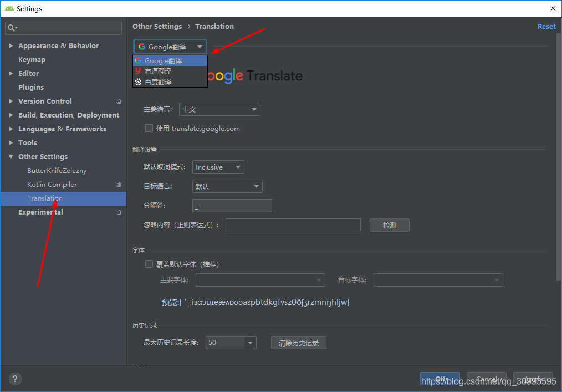Click the Apply button

click(533, 379)
